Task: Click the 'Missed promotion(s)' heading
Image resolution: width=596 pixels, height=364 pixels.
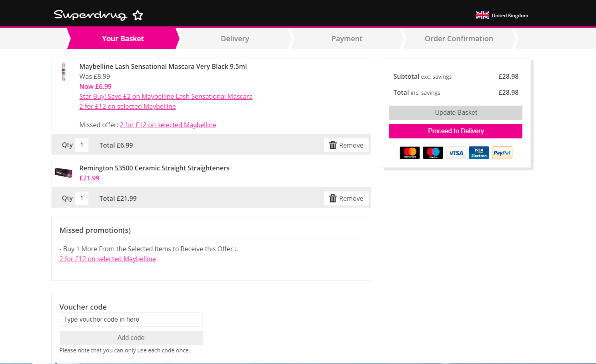Action: (x=95, y=230)
